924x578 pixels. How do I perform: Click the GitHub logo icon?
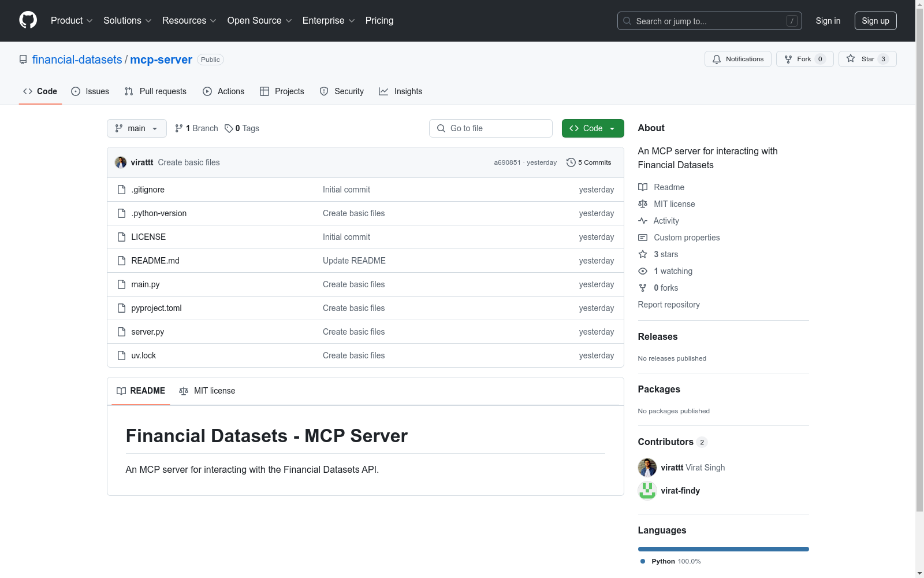pos(28,20)
